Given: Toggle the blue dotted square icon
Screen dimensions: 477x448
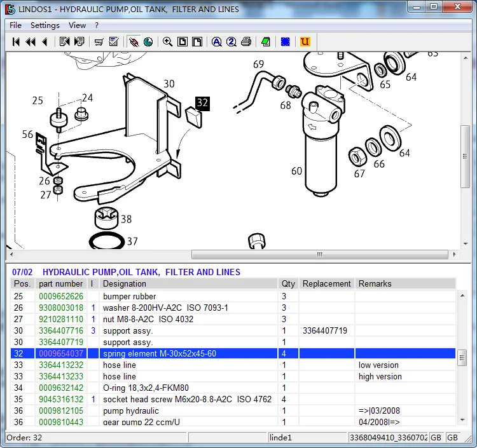Looking at the screenshot, I should click(x=286, y=42).
